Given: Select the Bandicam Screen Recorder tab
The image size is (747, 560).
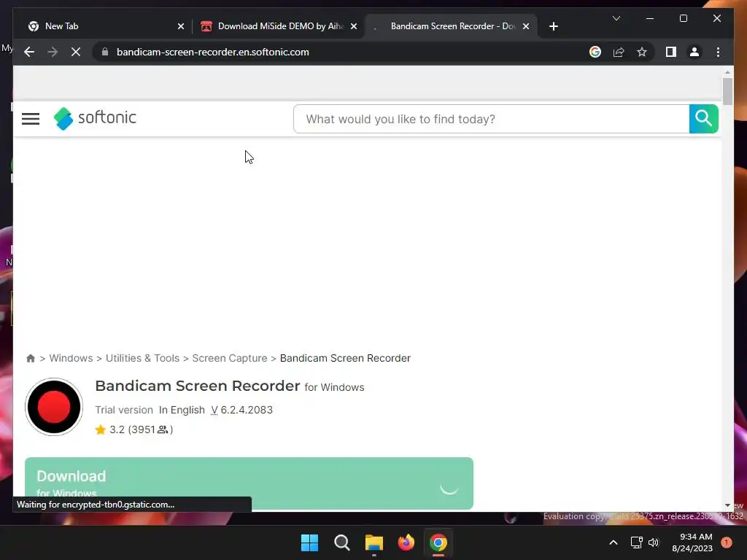Looking at the screenshot, I should point(452,26).
